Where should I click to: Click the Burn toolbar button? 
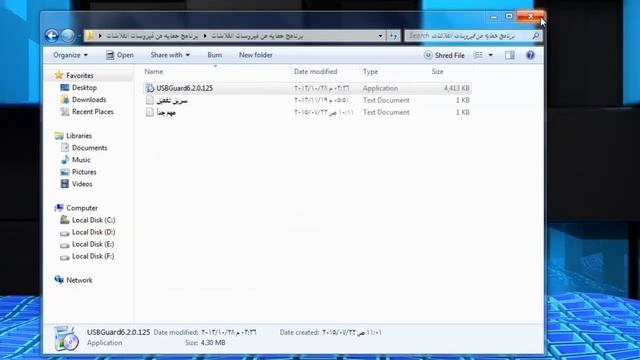coord(215,55)
